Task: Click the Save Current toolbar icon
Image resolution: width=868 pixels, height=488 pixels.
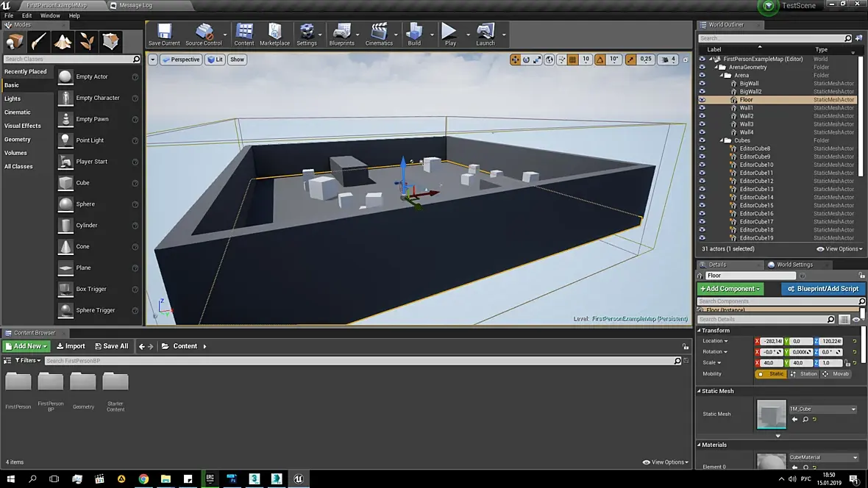Action: pyautogui.click(x=164, y=33)
